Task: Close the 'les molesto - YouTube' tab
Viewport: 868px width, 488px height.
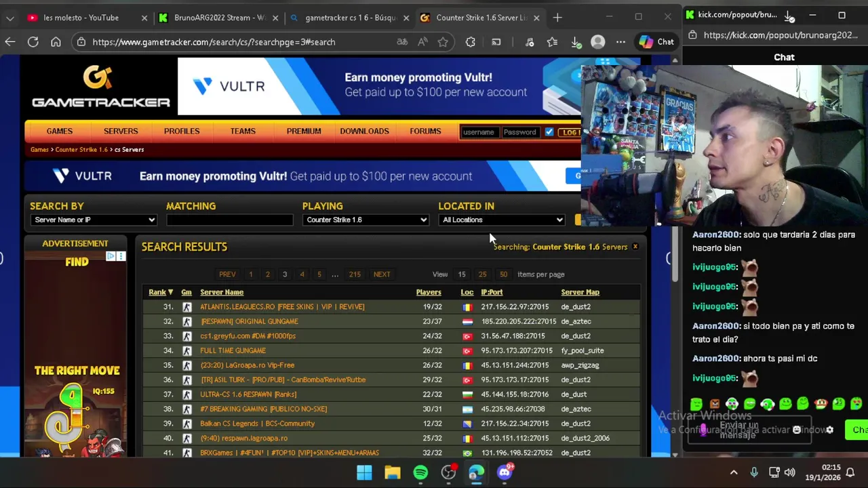Action: 144,18
